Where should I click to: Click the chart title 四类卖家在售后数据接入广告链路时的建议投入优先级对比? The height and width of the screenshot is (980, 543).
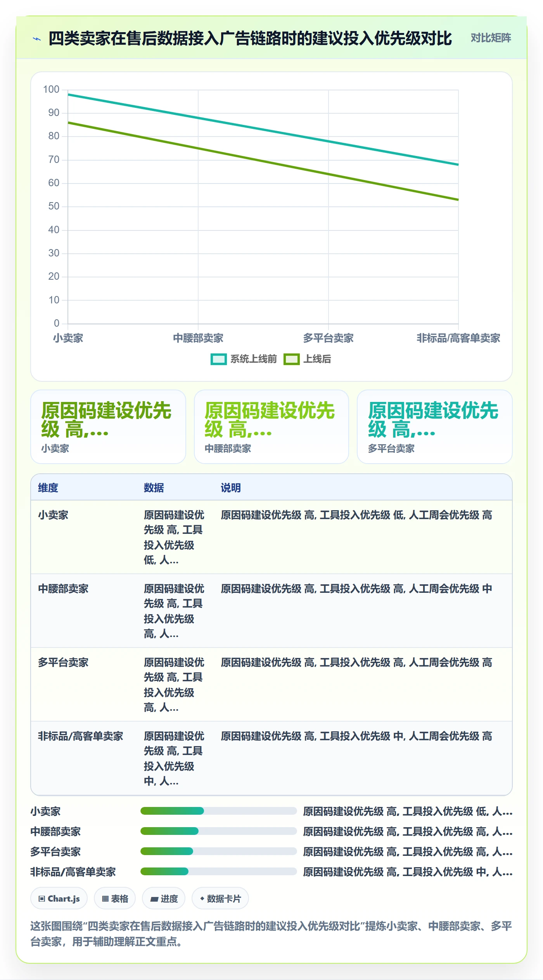(x=250, y=38)
